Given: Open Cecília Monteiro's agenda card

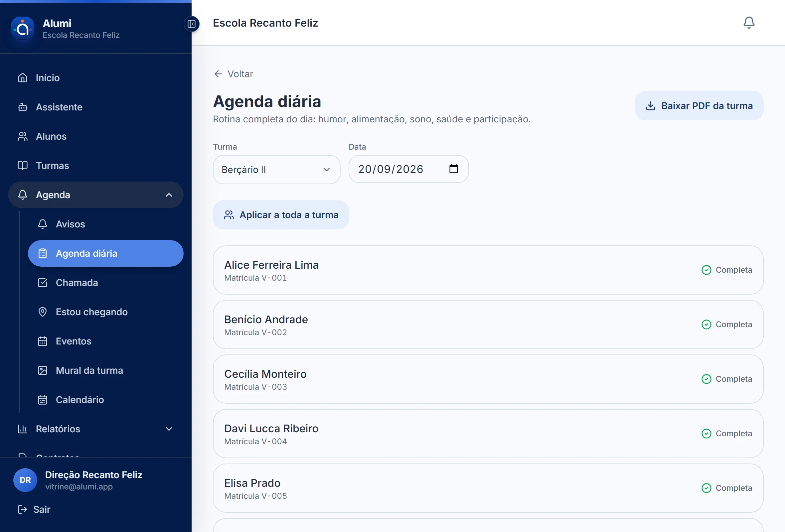Looking at the screenshot, I should 488,379.
